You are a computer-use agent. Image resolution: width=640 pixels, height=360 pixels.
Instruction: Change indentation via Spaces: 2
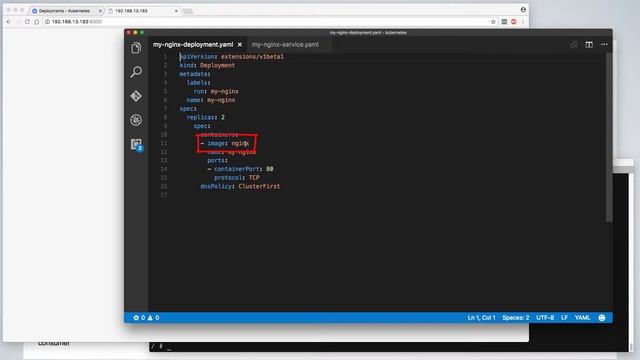(516, 318)
